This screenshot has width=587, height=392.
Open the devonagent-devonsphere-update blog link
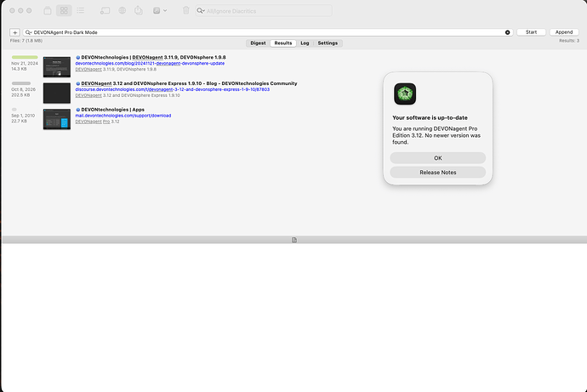click(150, 64)
